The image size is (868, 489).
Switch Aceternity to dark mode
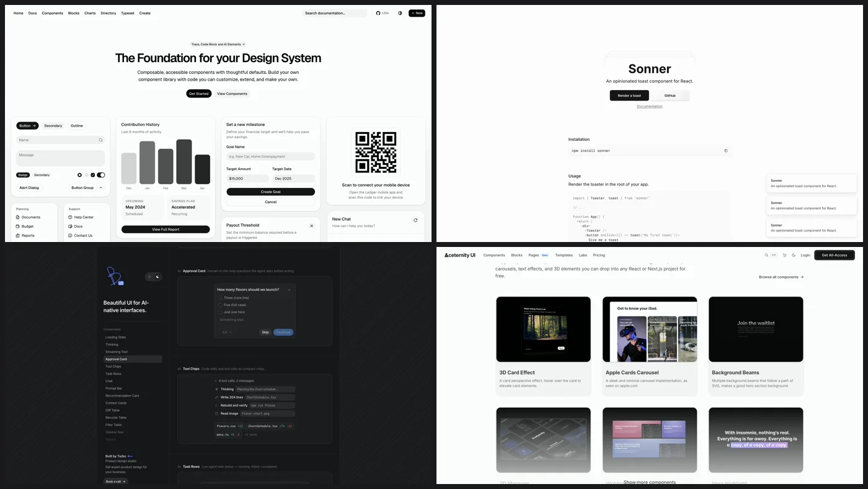click(x=794, y=255)
